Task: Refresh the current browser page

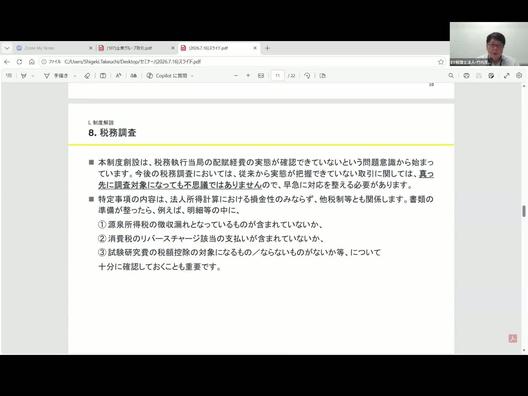Action: pos(19,62)
